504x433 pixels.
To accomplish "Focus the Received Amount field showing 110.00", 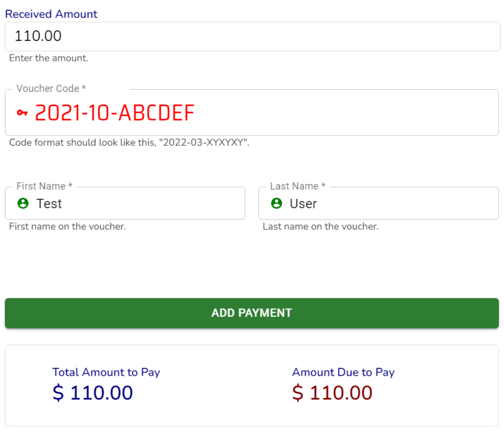I will click(x=251, y=36).
